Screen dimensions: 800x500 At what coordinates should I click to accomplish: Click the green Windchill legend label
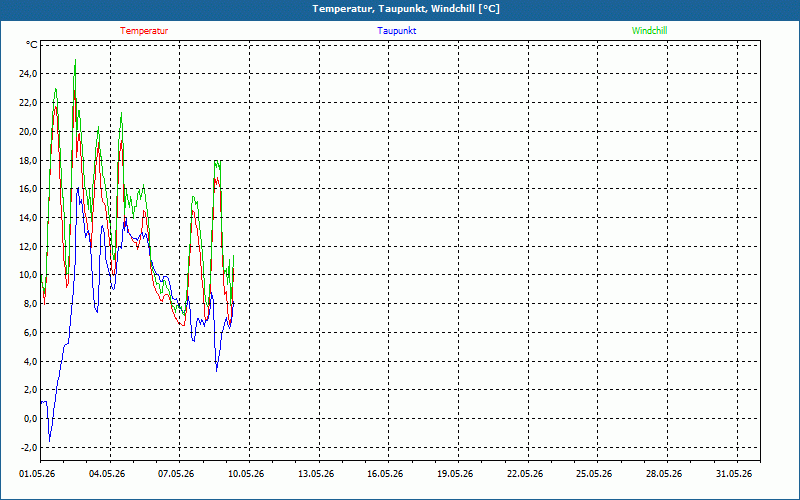coord(649,31)
